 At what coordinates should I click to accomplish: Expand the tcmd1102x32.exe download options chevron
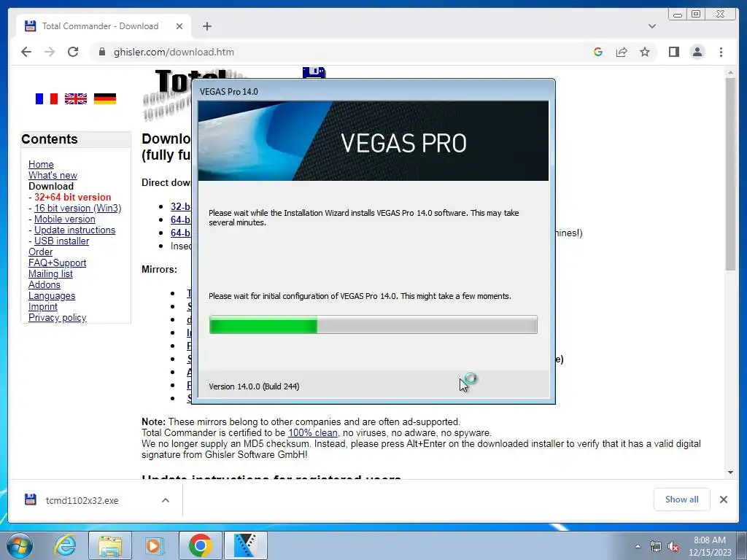pos(166,500)
